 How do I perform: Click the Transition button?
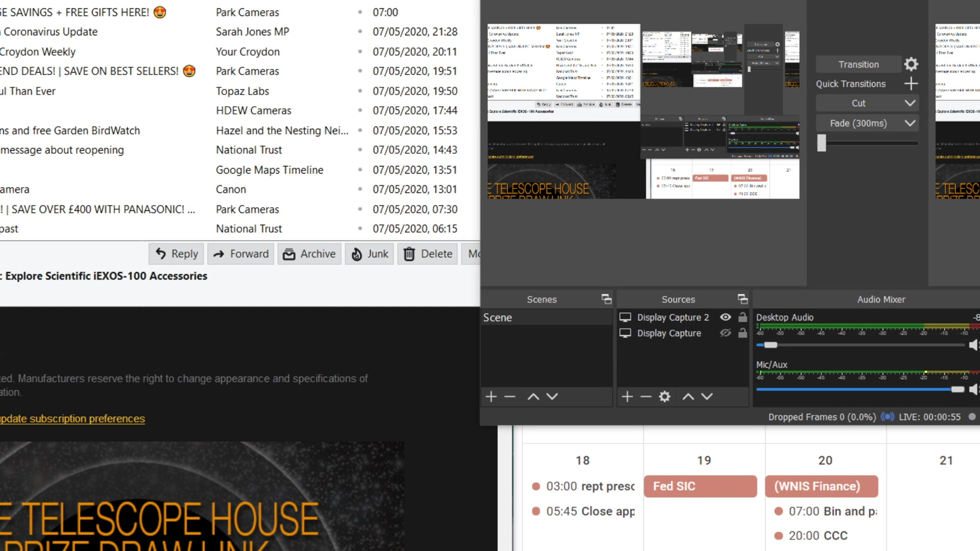(859, 64)
